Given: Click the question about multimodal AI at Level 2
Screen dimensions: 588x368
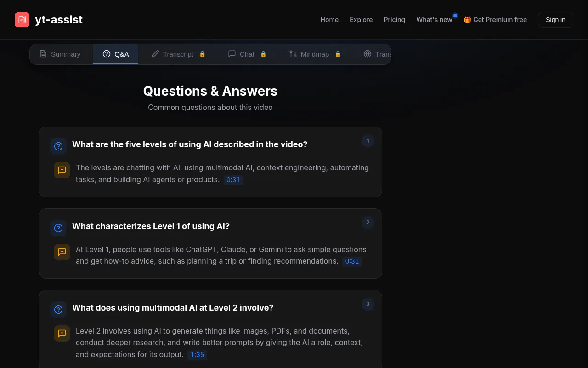Looking at the screenshot, I should (x=173, y=308).
